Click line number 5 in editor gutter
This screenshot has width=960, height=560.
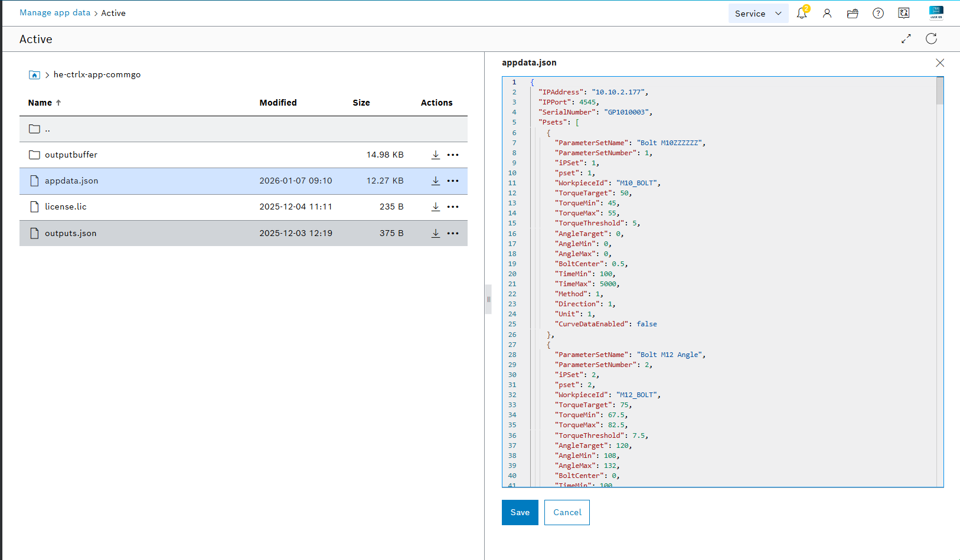514,122
